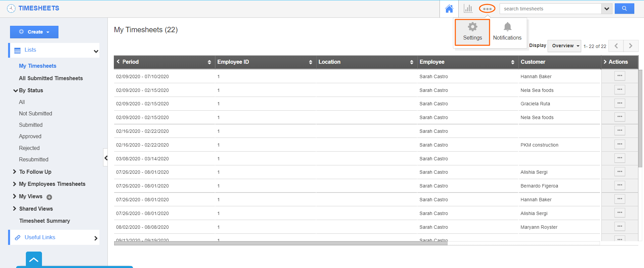
Task: Open the Timesheet Summary link
Action: [45, 221]
